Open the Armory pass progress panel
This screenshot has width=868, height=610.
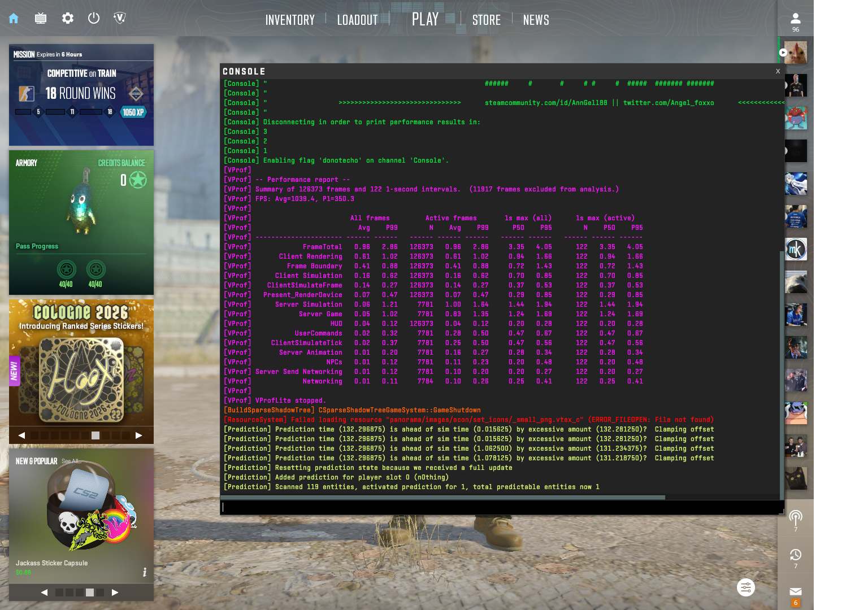point(81,223)
